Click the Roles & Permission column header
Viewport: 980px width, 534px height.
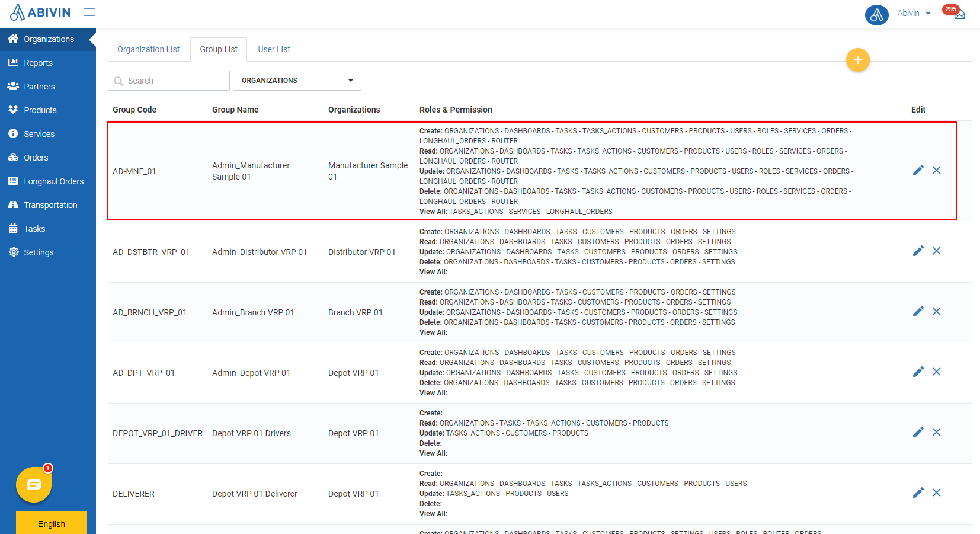click(x=456, y=110)
